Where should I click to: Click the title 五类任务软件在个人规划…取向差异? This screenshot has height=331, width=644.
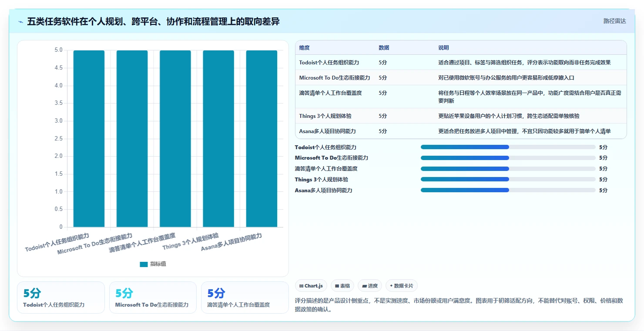(x=153, y=21)
